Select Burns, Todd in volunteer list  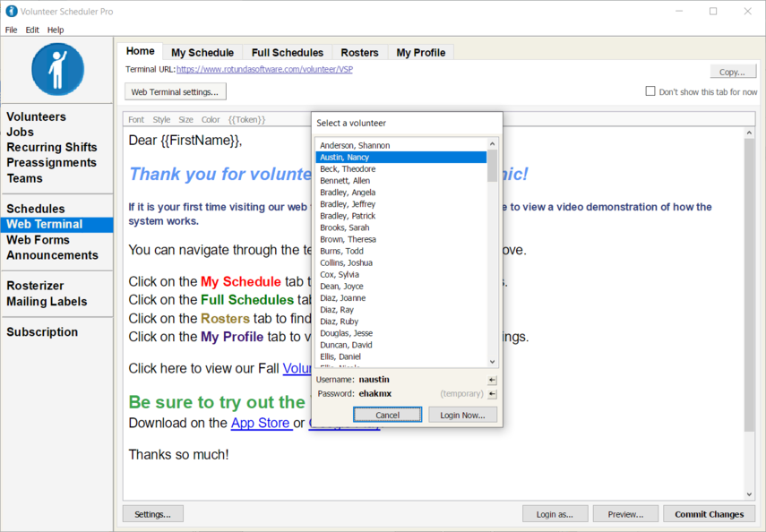point(401,251)
